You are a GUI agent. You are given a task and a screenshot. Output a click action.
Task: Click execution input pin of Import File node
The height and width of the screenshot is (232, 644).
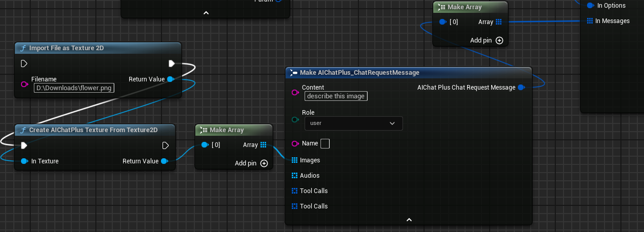click(x=24, y=64)
